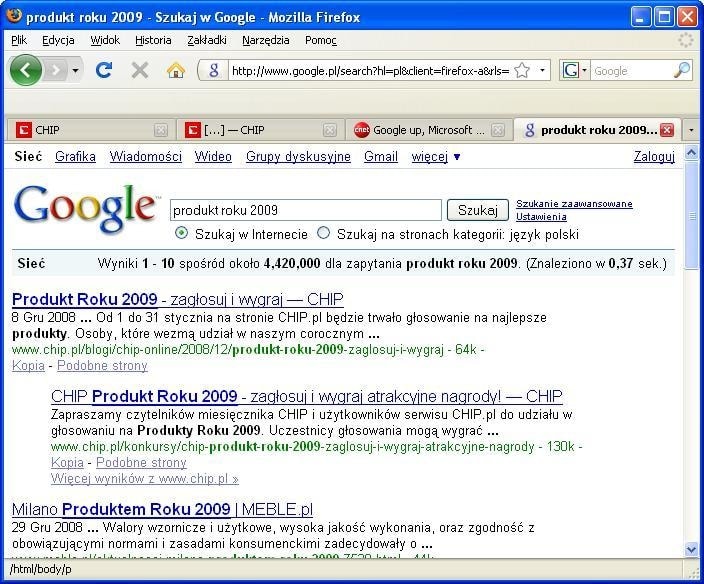Screen dimensions: 704x584
Task: Open the search engine selector dropdown arrow
Action: [x=584, y=70]
